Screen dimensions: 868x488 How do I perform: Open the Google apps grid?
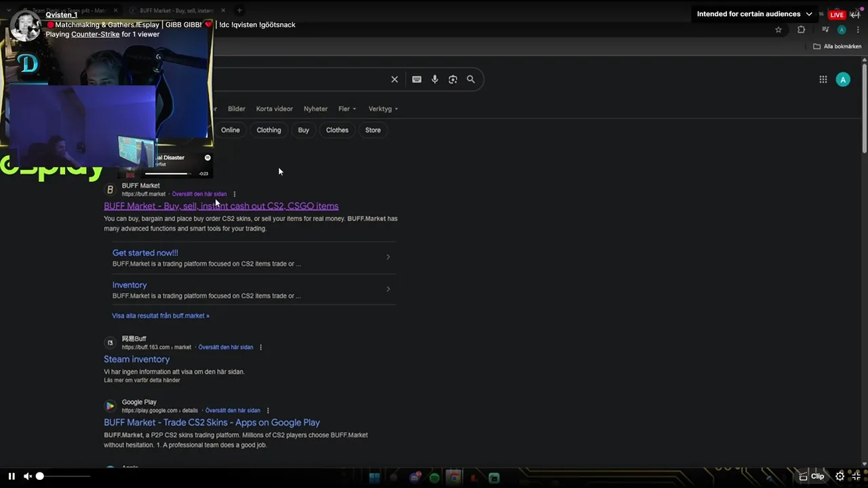click(823, 79)
